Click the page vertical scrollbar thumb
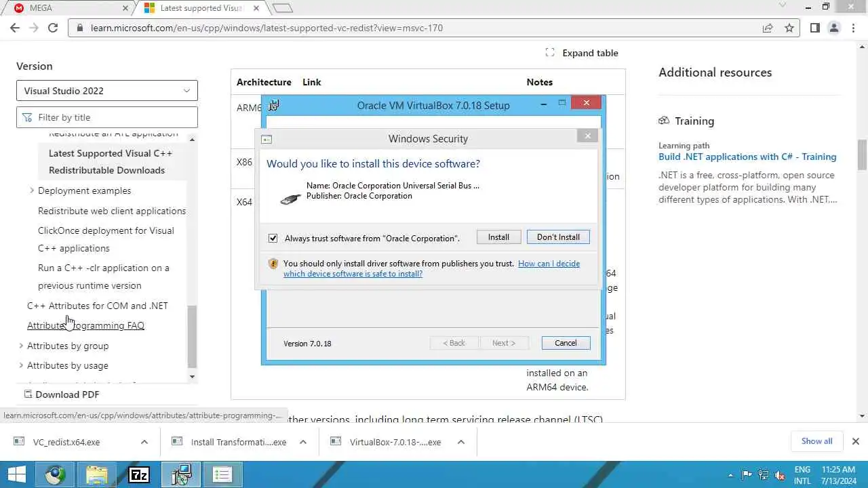Image resolution: width=868 pixels, height=488 pixels. 863,155
